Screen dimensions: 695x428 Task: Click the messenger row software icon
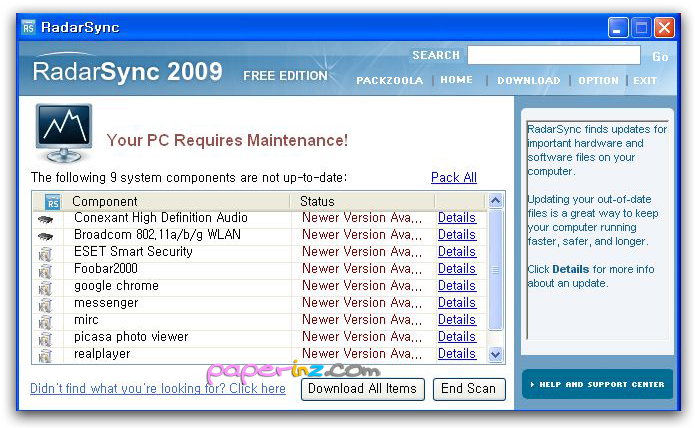[45, 305]
